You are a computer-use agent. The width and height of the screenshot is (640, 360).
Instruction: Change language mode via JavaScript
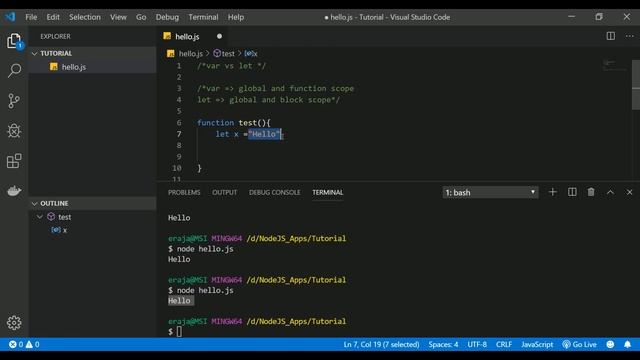537,344
